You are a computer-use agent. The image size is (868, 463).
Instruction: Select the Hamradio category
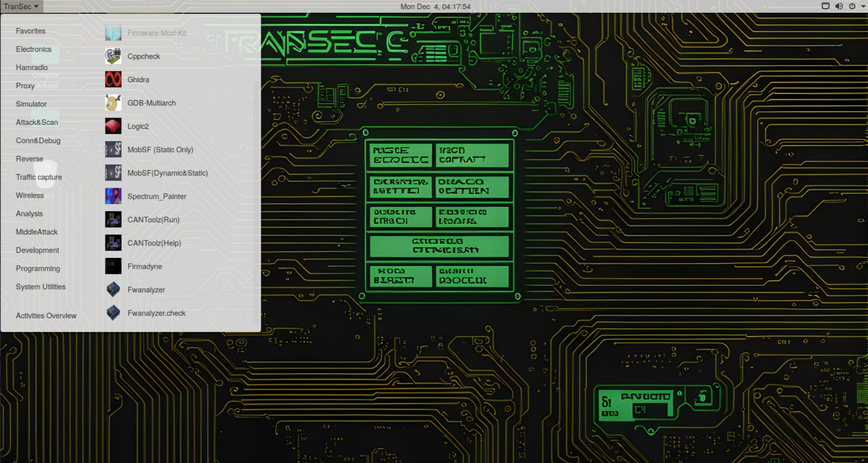(32, 68)
